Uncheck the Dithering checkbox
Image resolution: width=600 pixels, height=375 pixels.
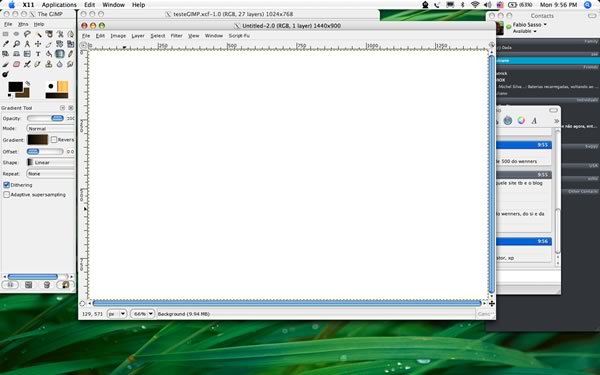[x=7, y=185]
